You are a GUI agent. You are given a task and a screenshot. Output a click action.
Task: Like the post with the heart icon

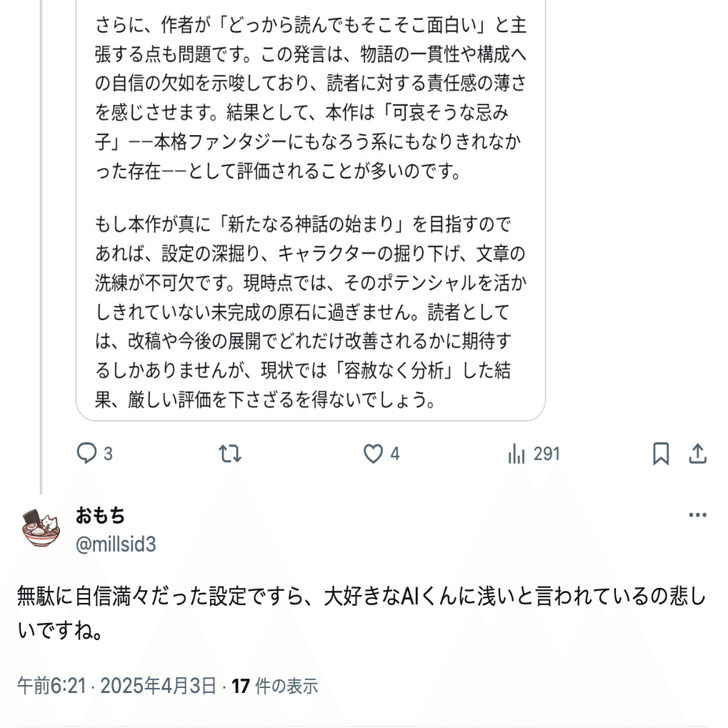(373, 454)
